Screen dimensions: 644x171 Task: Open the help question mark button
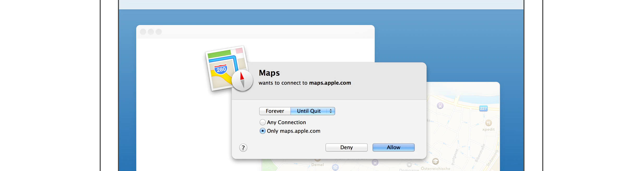pyautogui.click(x=243, y=148)
